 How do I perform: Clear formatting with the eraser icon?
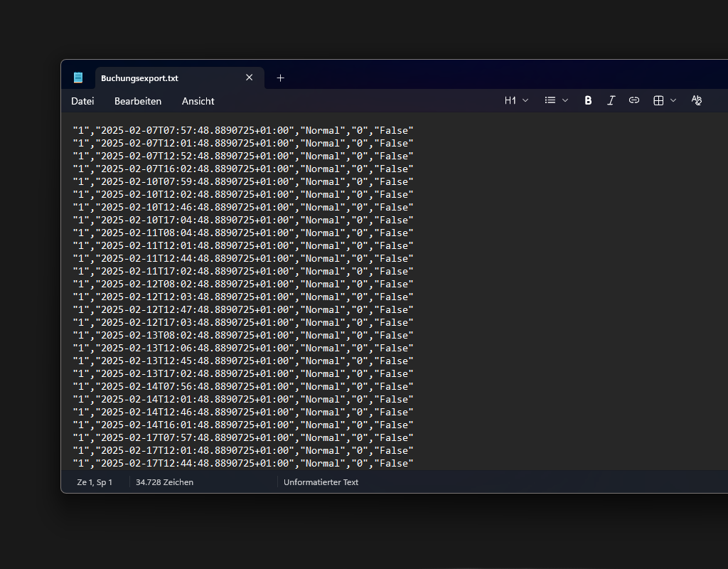[697, 101]
